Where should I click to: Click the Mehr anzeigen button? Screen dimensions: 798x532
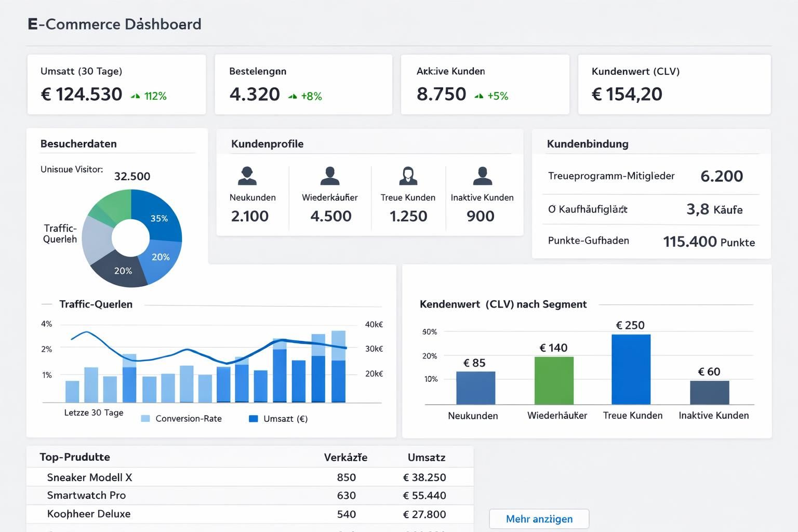pos(539,519)
